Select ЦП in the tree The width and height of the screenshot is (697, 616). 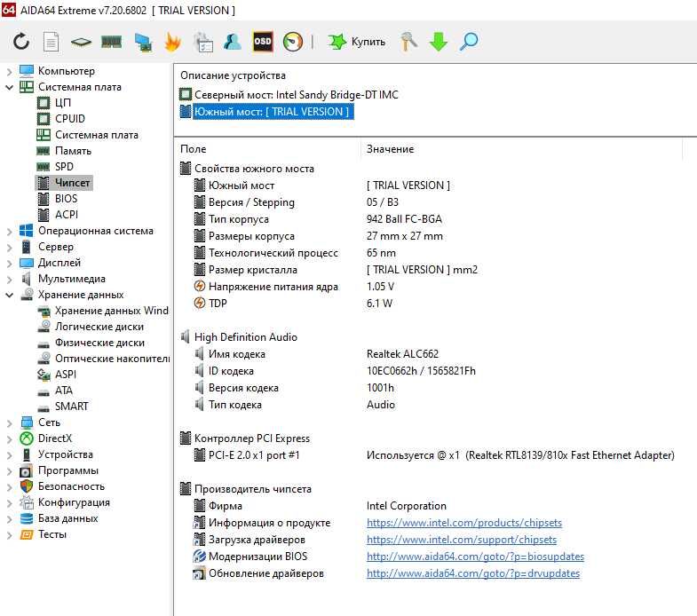(x=63, y=103)
